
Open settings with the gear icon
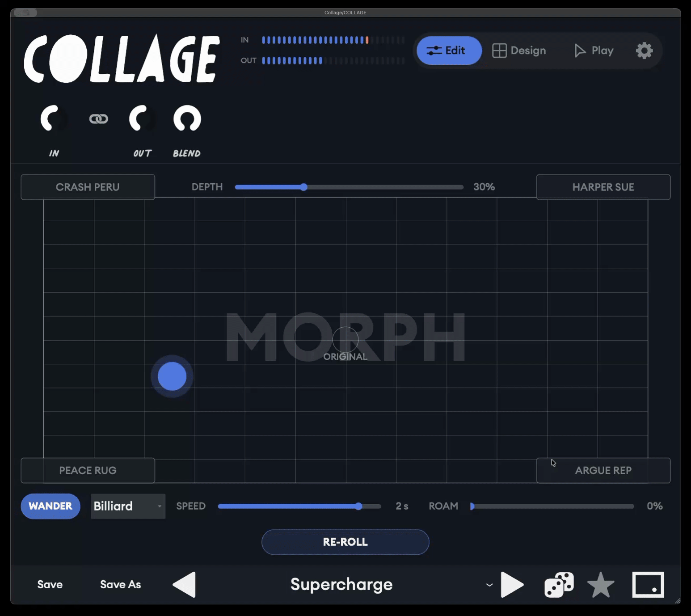[x=644, y=51]
